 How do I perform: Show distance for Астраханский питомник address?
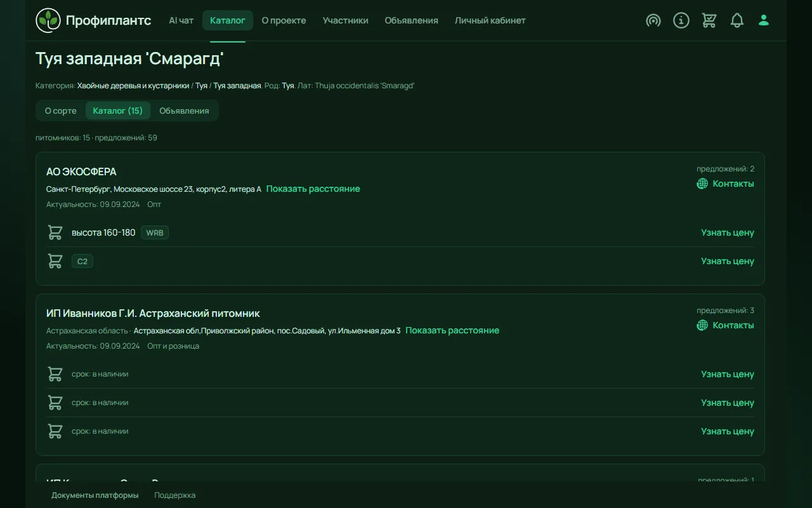point(452,330)
